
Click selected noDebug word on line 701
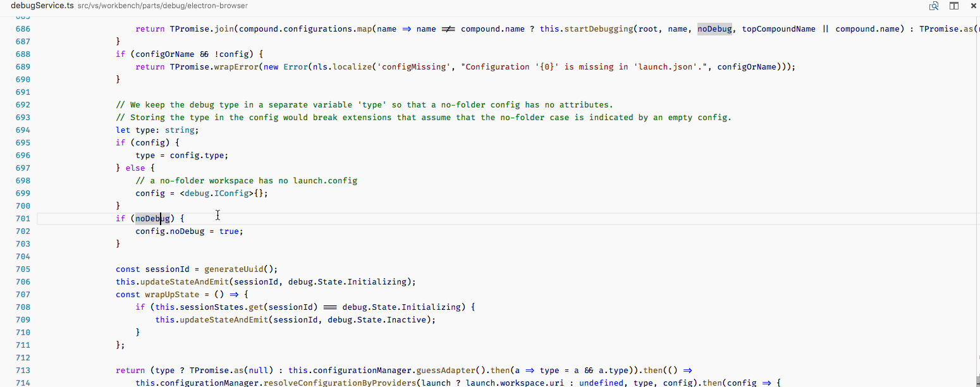(x=152, y=219)
